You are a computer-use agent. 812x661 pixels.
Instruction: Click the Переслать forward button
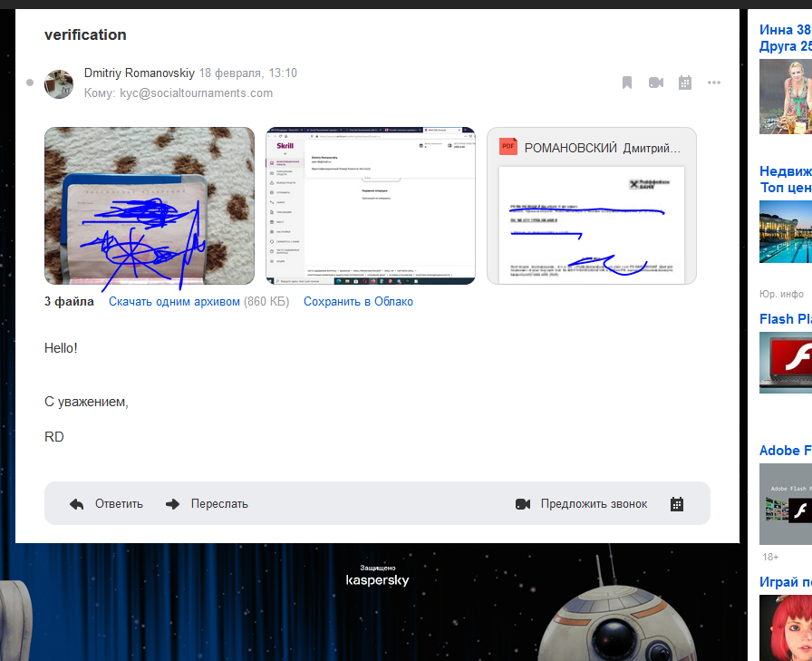[x=207, y=503]
